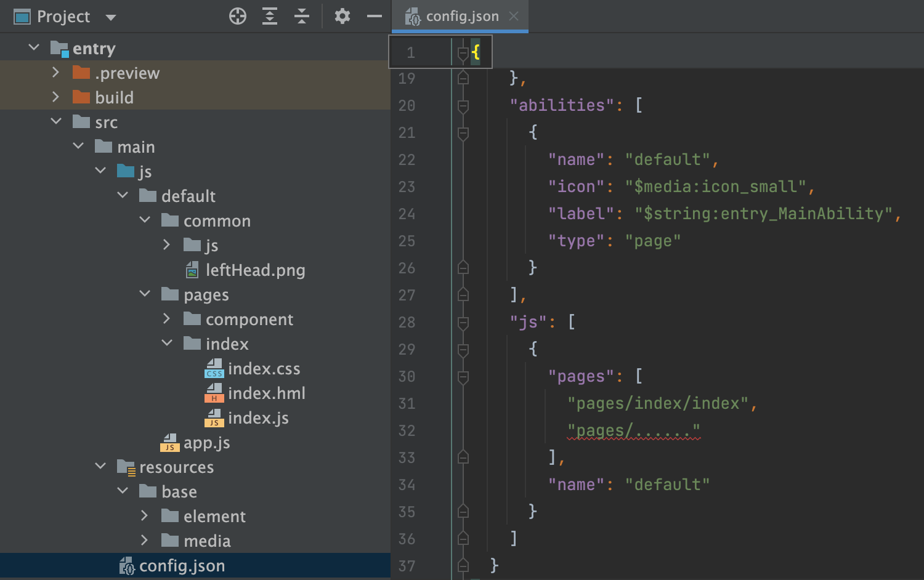Image resolution: width=924 pixels, height=580 pixels.
Task: Expand the build folder
Action: [56, 97]
